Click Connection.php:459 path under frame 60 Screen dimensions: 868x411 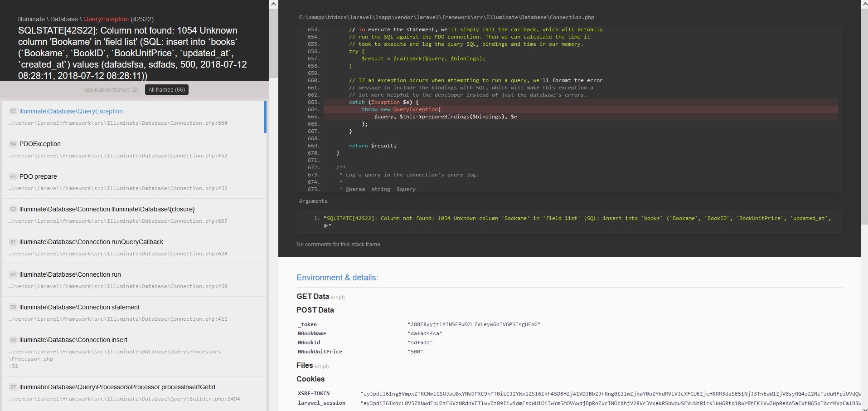tap(118, 286)
